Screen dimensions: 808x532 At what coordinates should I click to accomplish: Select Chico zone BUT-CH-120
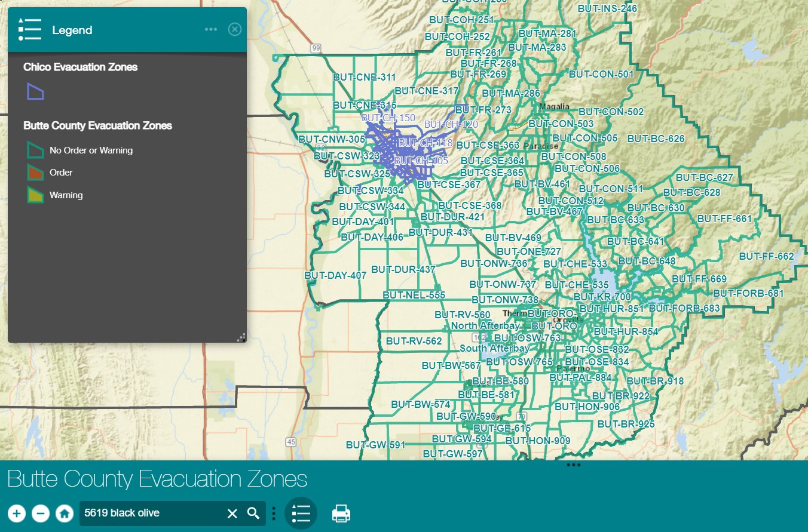click(x=451, y=124)
